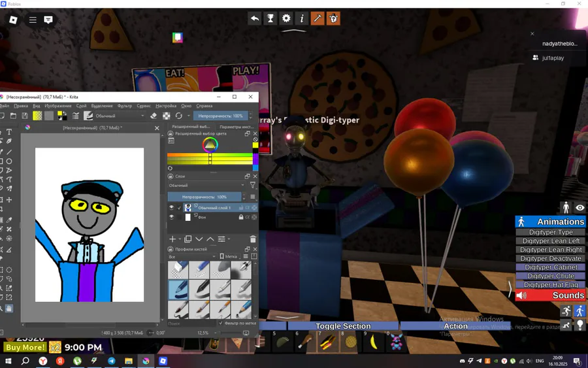Select the Move tool in Krita toolbox
The image size is (588, 368).
coord(9,200)
